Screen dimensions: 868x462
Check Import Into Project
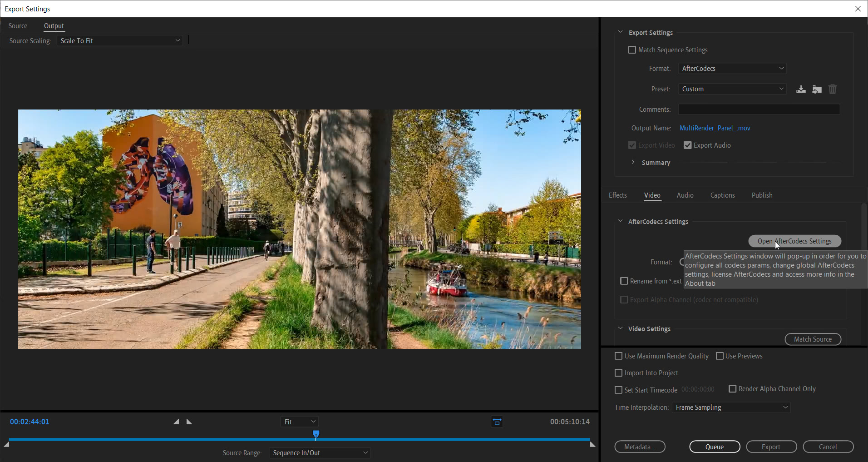click(x=619, y=373)
